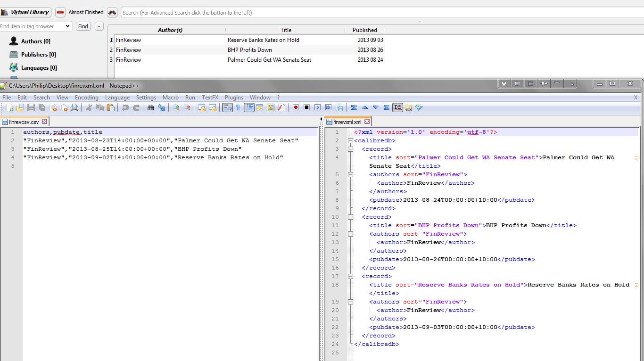Open calibre advanced search binoculars button
644x361 pixels.
tap(112, 12)
